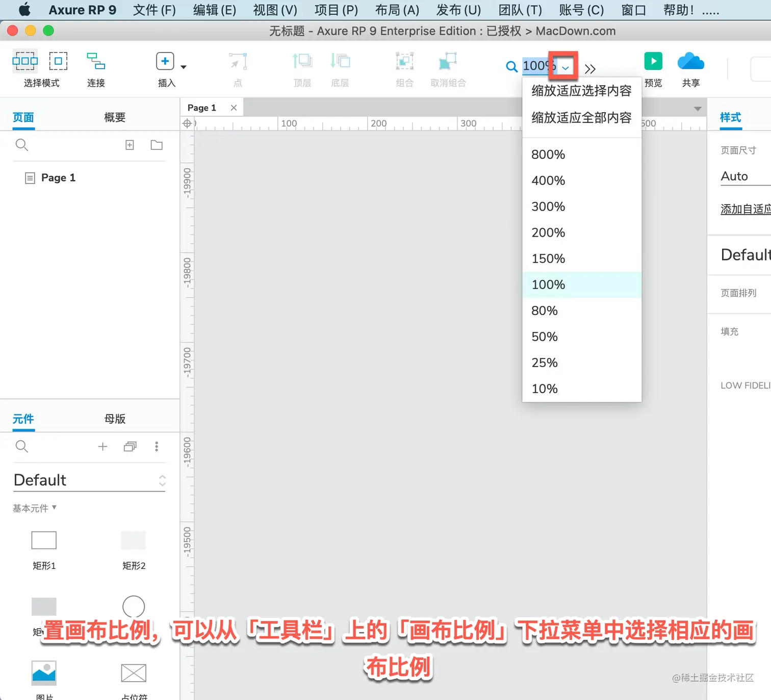Switch to the Outline (概要) tab

(115, 118)
